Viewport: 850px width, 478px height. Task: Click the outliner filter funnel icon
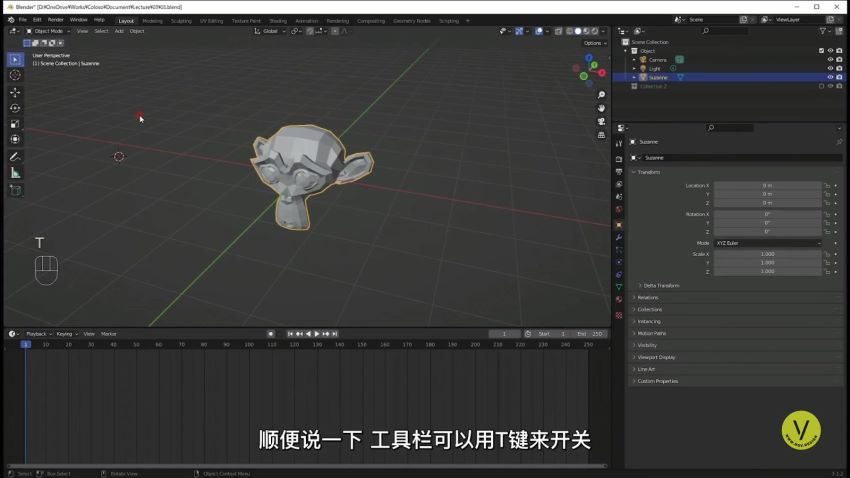(x=823, y=31)
